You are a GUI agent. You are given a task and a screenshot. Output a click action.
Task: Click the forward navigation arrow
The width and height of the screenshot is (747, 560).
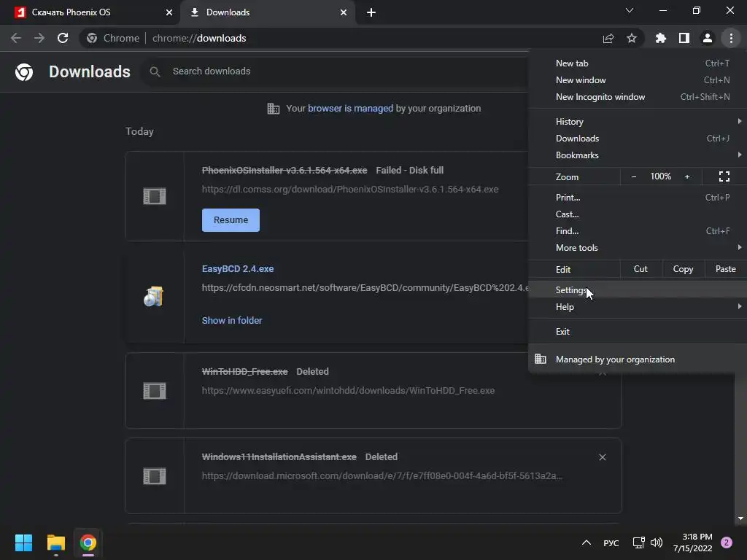click(x=39, y=38)
